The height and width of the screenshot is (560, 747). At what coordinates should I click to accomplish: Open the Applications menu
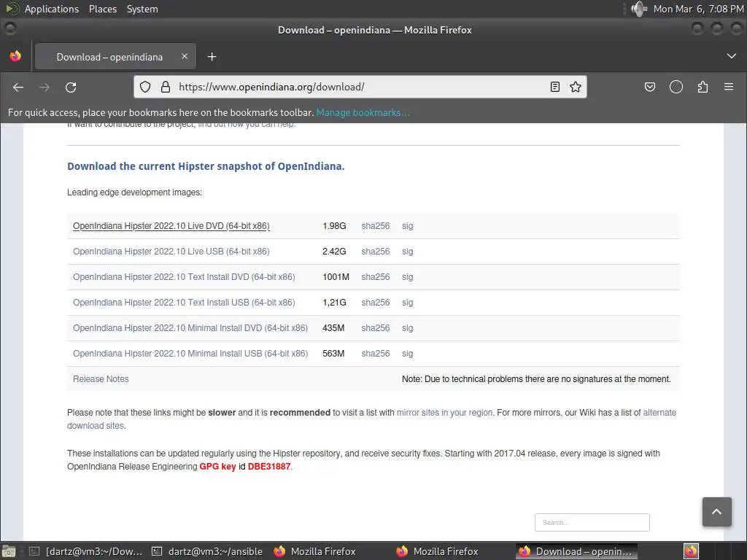pos(52,9)
